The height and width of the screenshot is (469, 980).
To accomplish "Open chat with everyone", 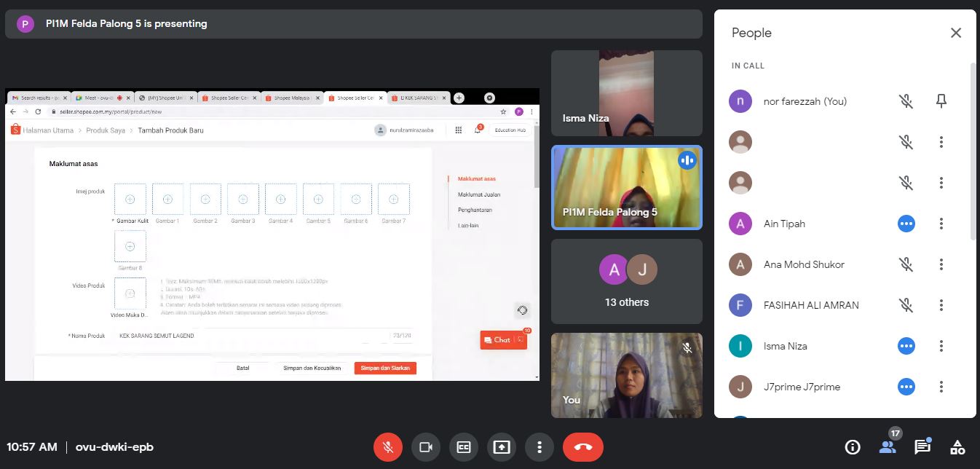I will click(922, 447).
